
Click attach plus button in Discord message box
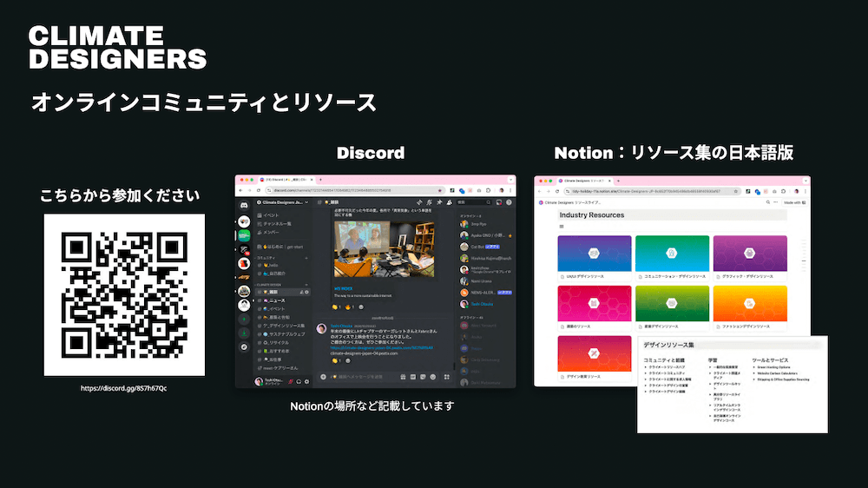pos(323,377)
